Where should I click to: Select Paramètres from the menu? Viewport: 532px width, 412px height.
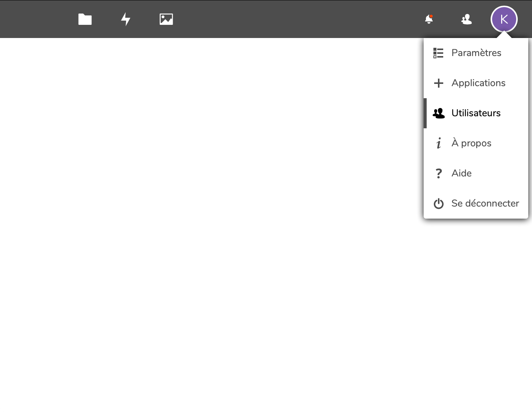[476, 53]
